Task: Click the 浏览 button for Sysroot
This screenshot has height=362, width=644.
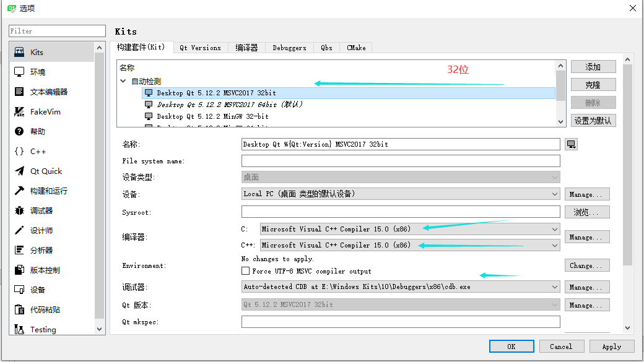Action: click(x=587, y=212)
